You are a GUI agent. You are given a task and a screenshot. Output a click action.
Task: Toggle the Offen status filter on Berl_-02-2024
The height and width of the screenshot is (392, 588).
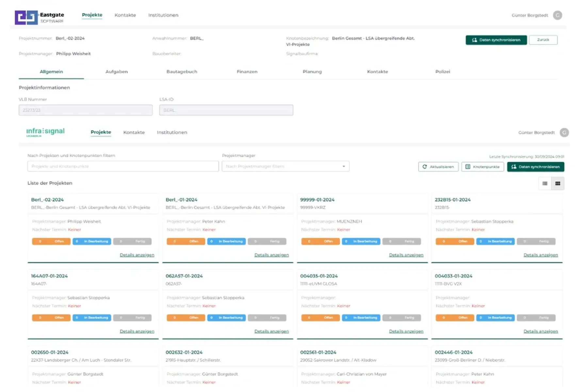[x=51, y=241]
